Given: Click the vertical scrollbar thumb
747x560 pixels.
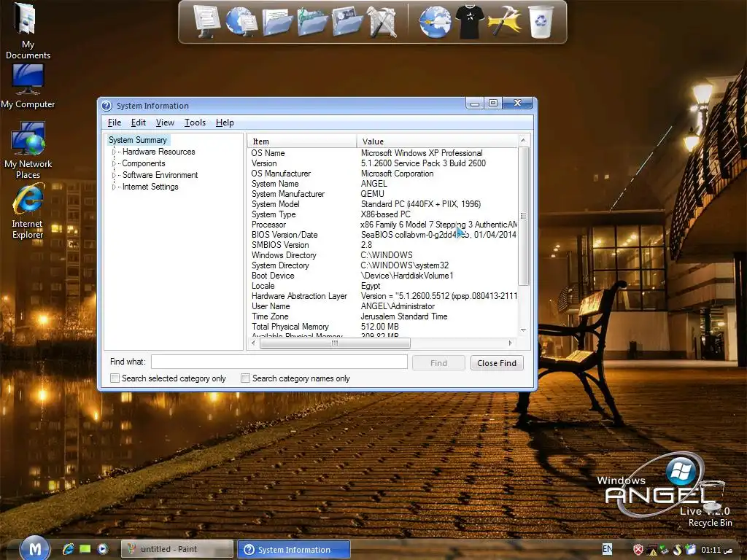Looking at the screenshot, I should pos(523,216).
